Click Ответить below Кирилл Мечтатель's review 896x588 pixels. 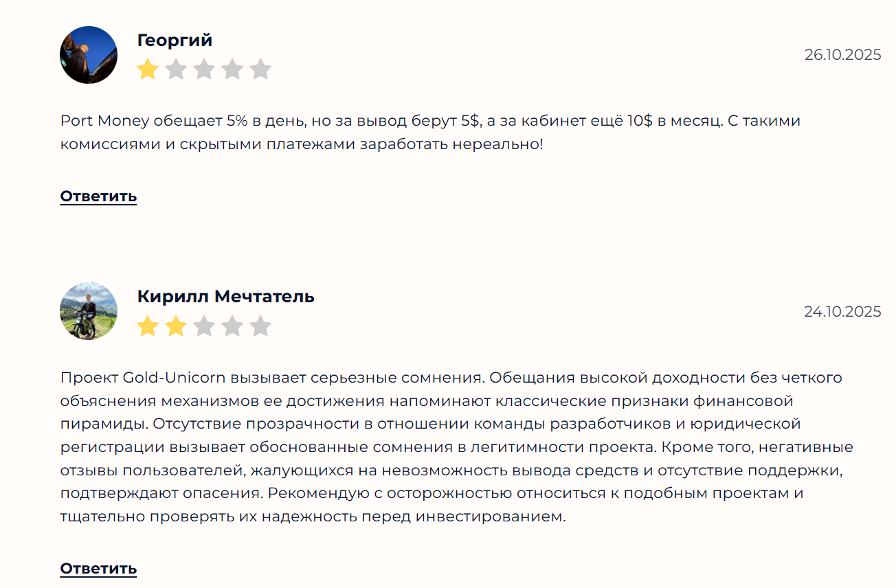(x=98, y=568)
